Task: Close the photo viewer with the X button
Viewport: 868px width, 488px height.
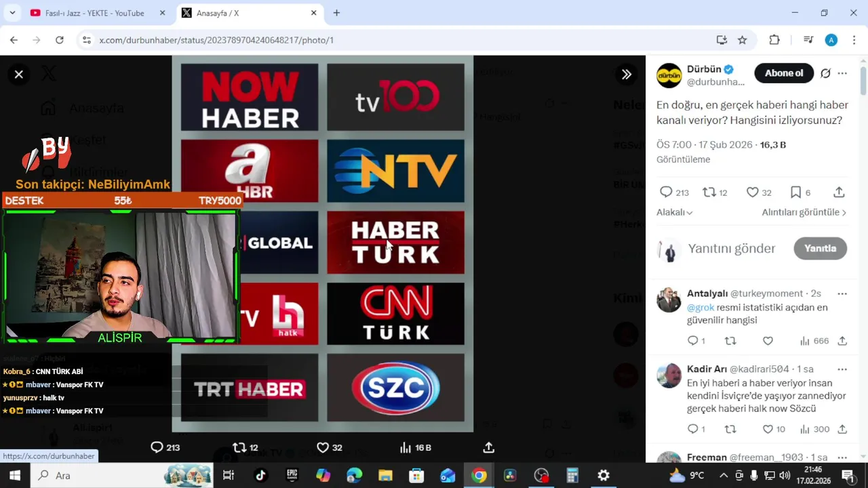Action: point(19,75)
